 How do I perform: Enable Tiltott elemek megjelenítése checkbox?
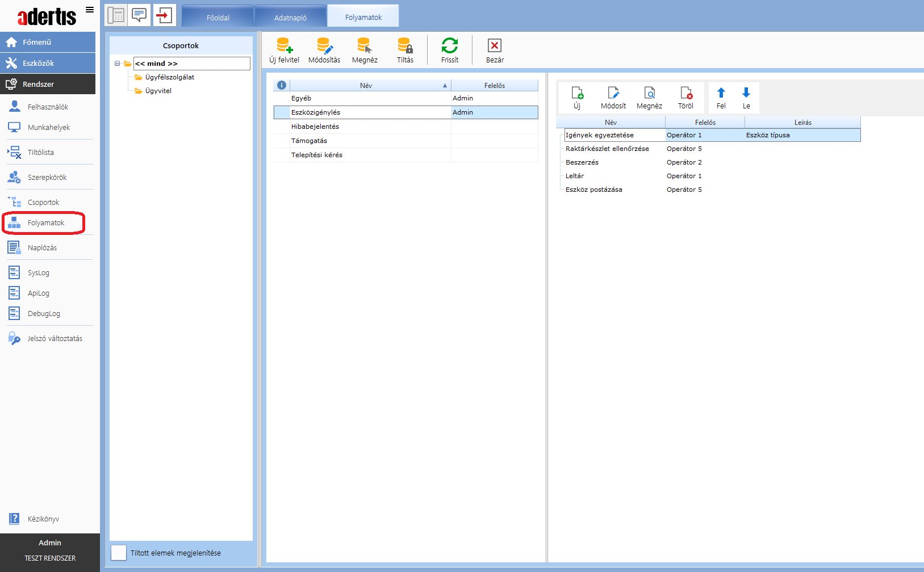[119, 553]
